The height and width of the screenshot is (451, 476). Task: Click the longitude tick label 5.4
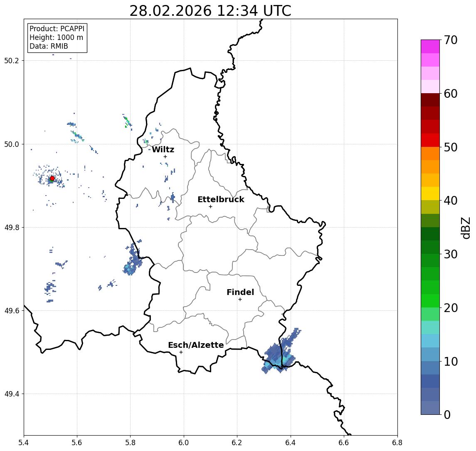[x=24, y=443]
